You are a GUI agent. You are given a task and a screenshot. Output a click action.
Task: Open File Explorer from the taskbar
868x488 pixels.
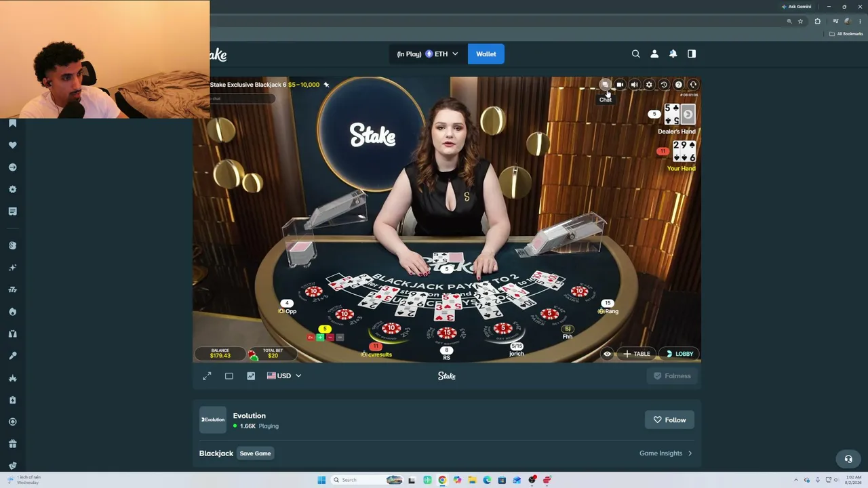472,480
